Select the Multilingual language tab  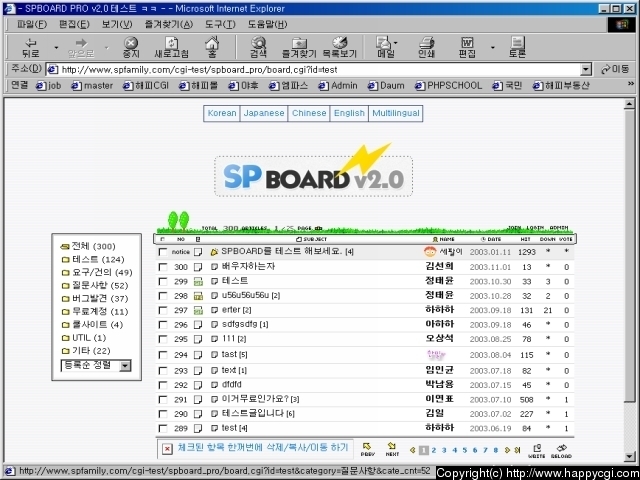[396, 113]
